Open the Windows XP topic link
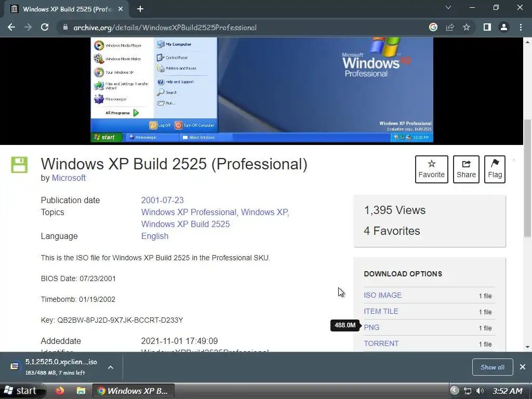Viewport: 532px width, 399px height. click(264, 212)
